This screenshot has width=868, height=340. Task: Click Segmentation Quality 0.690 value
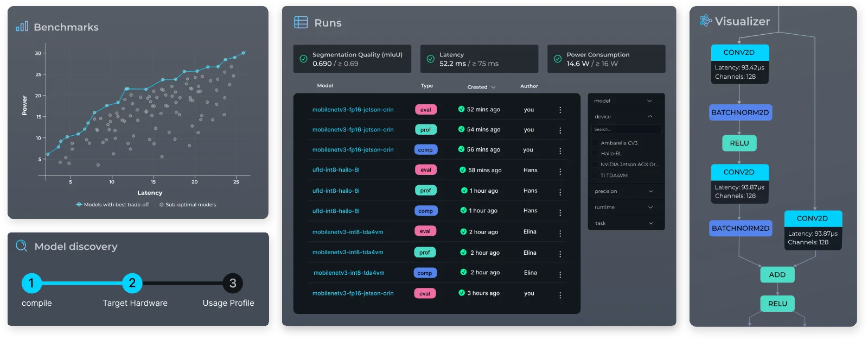tap(322, 64)
